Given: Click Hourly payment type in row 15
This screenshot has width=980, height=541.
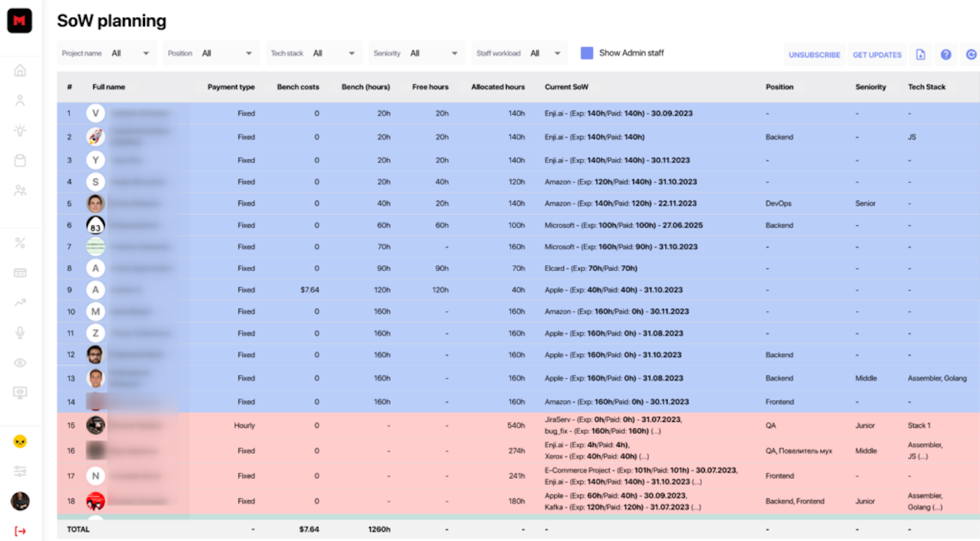Looking at the screenshot, I should 245,426.
